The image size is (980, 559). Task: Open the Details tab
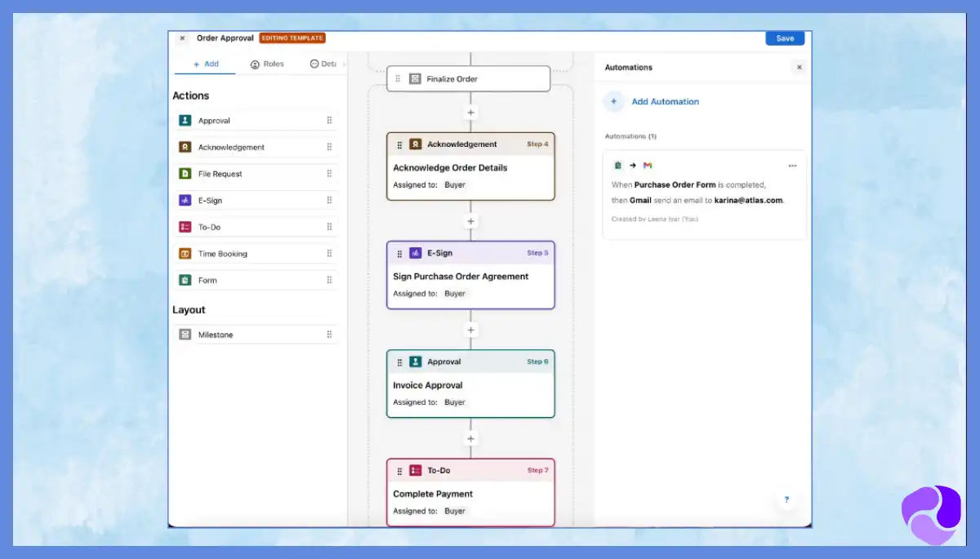click(x=323, y=64)
